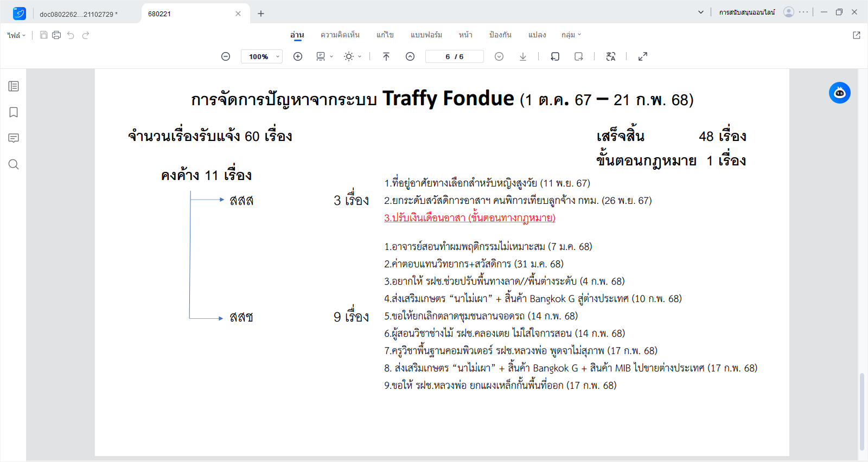This screenshot has width=868, height=462.
Task: Redo the last action
Action: click(x=86, y=35)
